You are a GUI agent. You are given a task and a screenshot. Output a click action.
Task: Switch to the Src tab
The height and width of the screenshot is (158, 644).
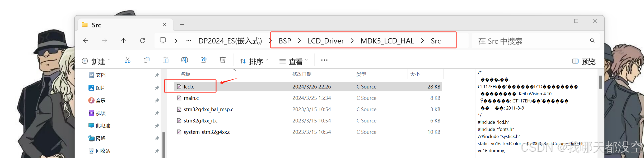(126, 25)
